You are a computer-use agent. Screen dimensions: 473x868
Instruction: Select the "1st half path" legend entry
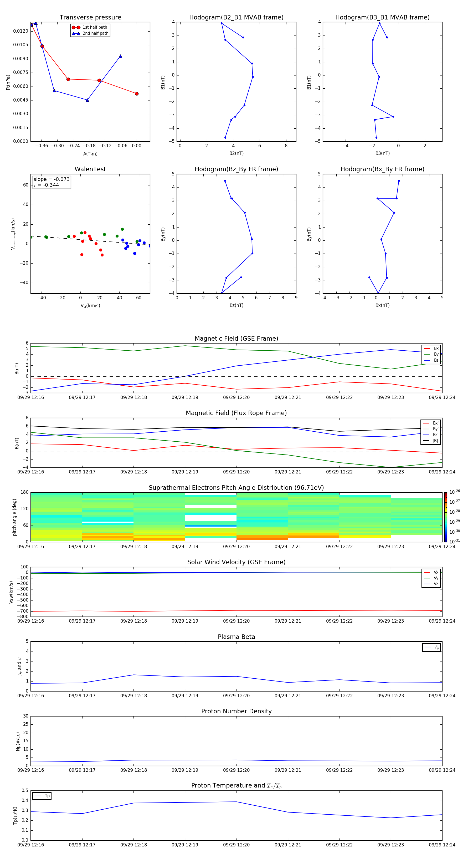tap(90, 27)
